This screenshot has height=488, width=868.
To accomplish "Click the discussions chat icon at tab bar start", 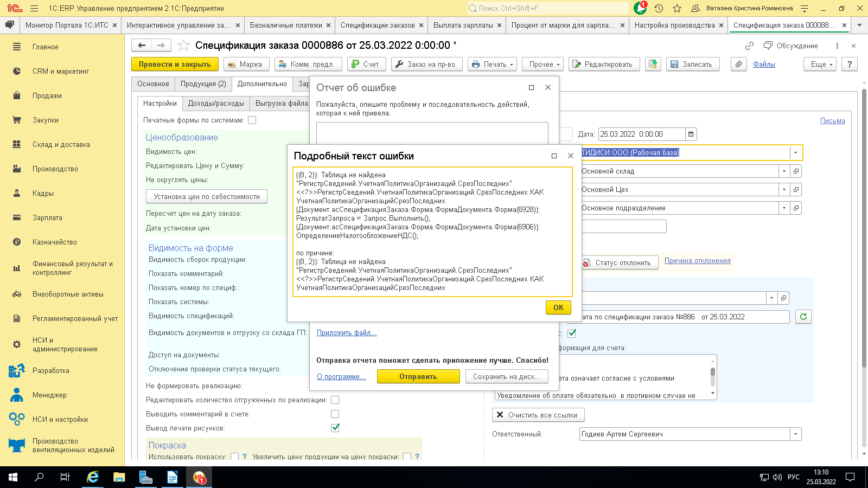I will (9, 25).
